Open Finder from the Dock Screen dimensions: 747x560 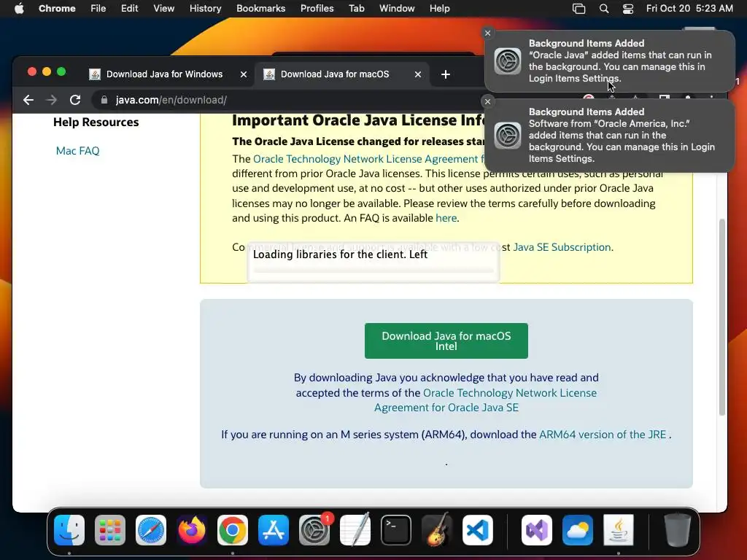click(69, 530)
